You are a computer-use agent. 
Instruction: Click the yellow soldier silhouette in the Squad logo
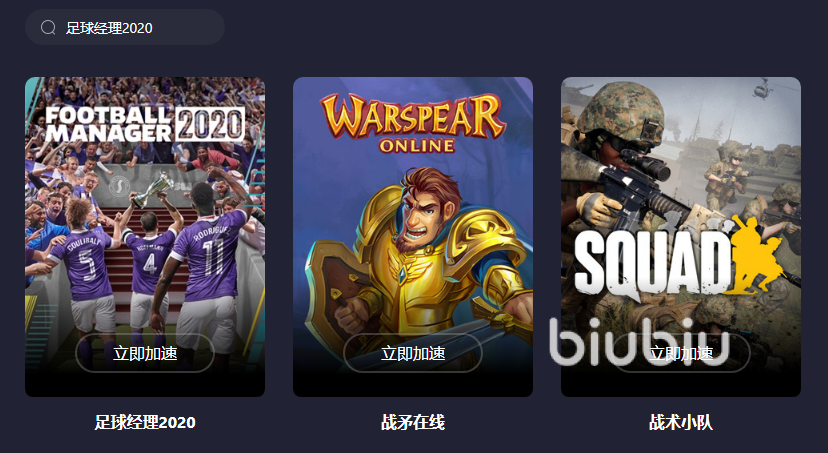(x=756, y=255)
